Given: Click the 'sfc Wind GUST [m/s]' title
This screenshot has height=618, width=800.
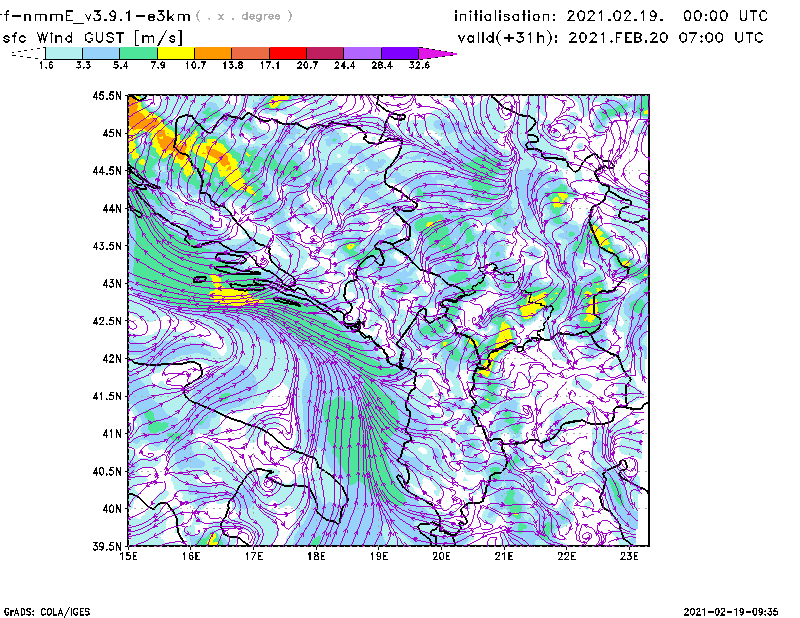Looking at the screenshot, I should (x=92, y=38).
